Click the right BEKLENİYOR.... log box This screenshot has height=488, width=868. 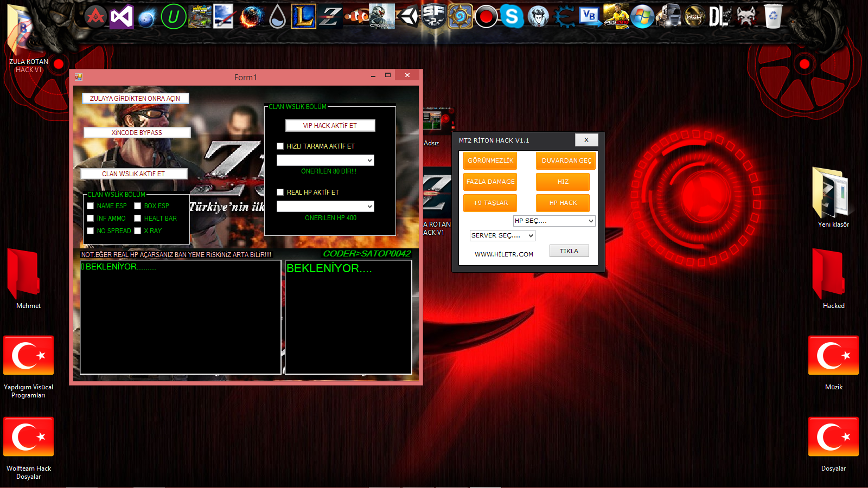coord(348,317)
